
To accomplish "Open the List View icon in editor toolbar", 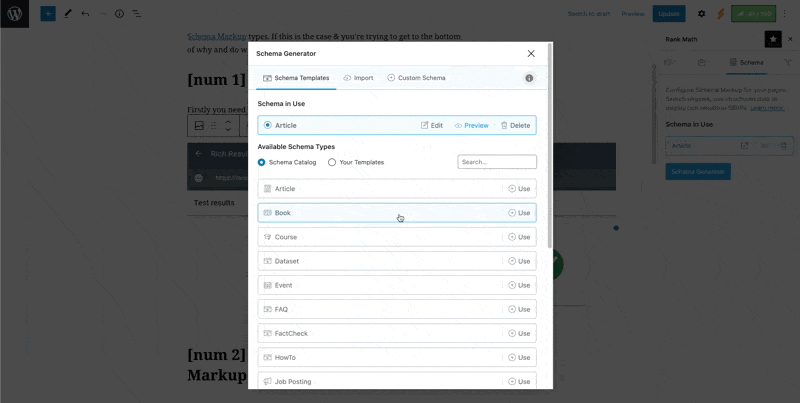I will pyautogui.click(x=137, y=14).
